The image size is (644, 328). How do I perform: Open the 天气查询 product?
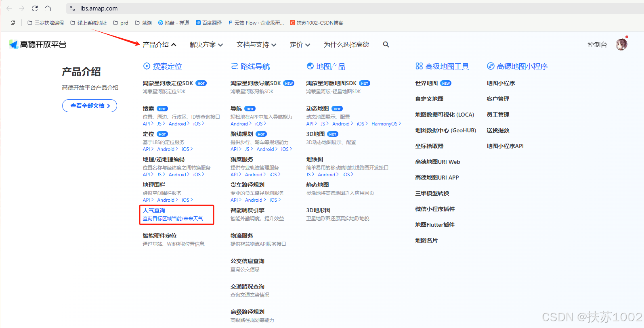click(x=154, y=210)
